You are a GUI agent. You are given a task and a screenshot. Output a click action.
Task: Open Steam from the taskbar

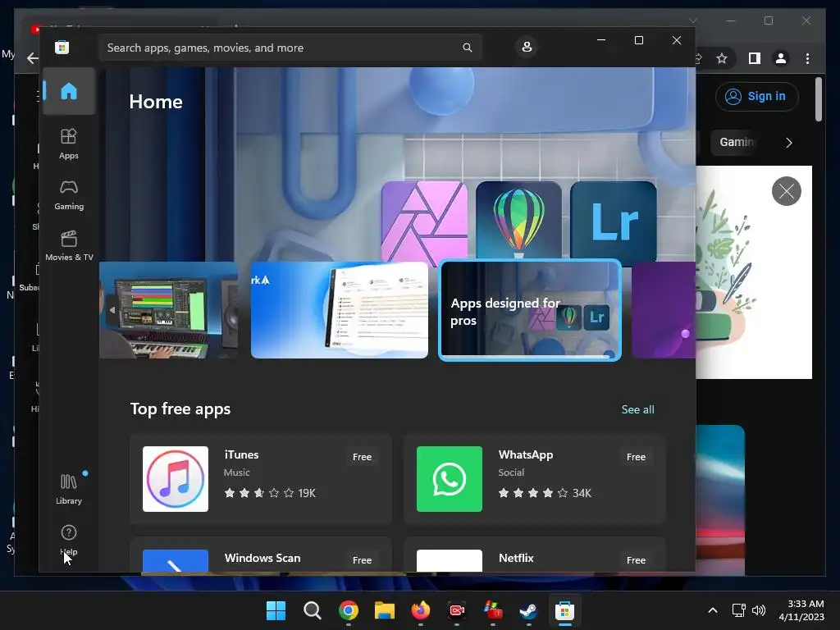point(529,610)
